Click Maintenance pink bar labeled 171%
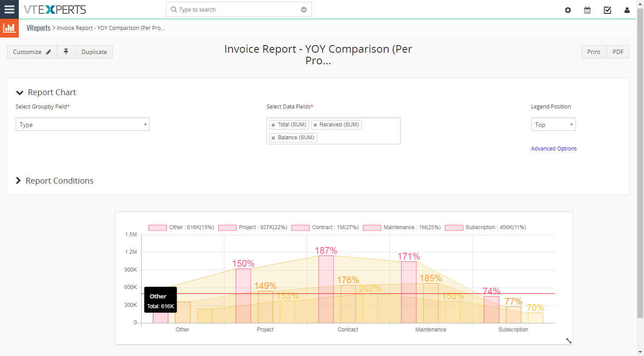The width and height of the screenshot is (644, 356). pyautogui.click(x=409, y=292)
